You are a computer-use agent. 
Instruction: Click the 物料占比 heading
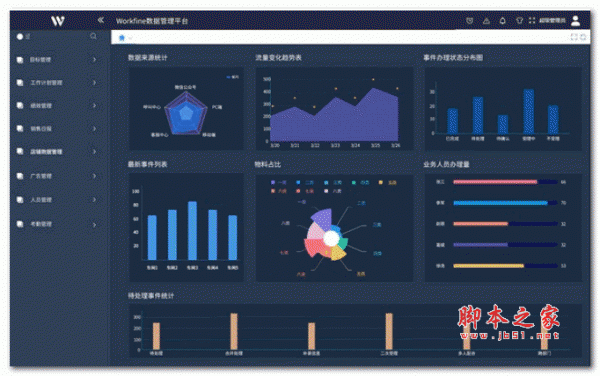[267, 164]
